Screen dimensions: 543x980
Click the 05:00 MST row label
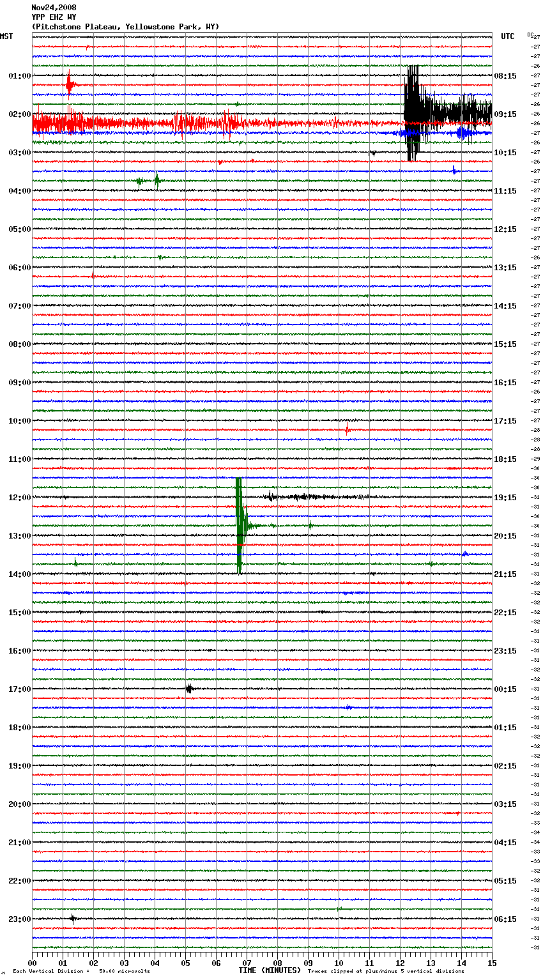[19, 229]
